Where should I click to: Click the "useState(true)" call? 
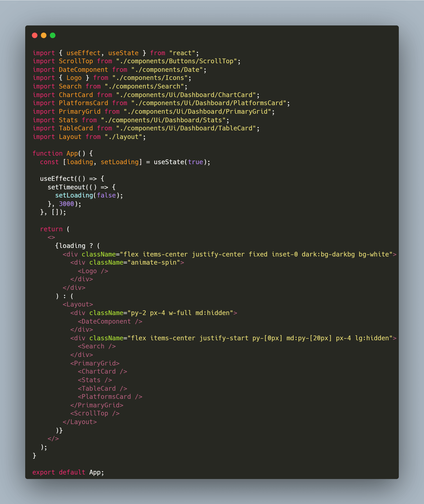tap(180, 162)
